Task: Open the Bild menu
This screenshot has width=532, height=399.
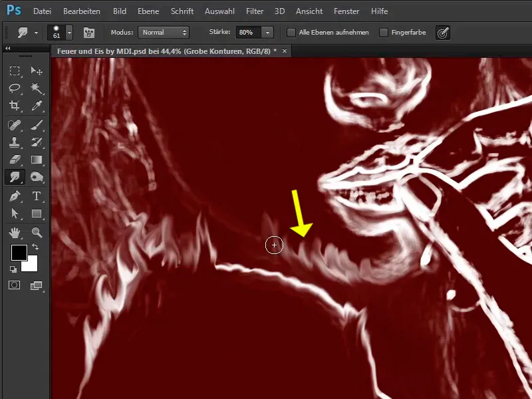Action: (120, 11)
